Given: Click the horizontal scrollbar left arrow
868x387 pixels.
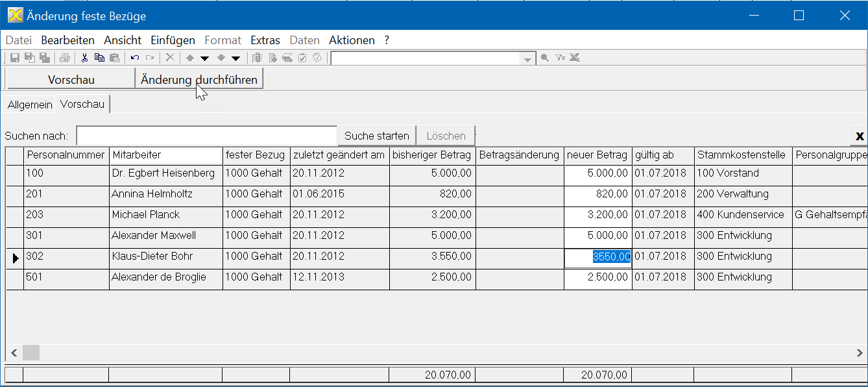Looking at the screenshot, I should (14, 353).
